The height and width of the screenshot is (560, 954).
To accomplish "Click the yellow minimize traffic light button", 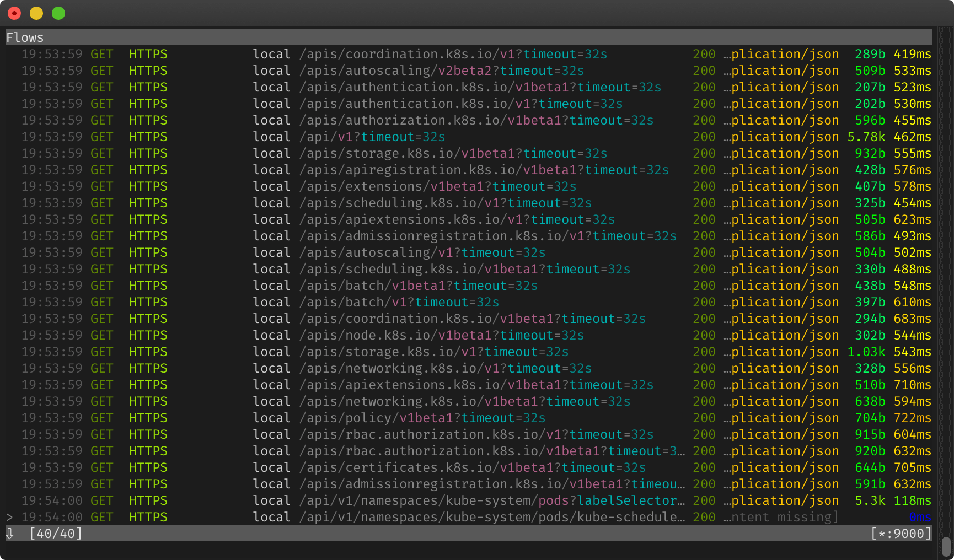I will [x=36, y=12].
